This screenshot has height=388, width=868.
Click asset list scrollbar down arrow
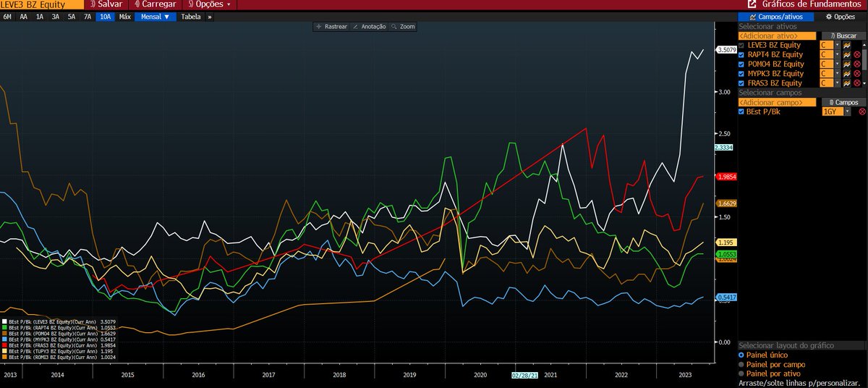864,84
